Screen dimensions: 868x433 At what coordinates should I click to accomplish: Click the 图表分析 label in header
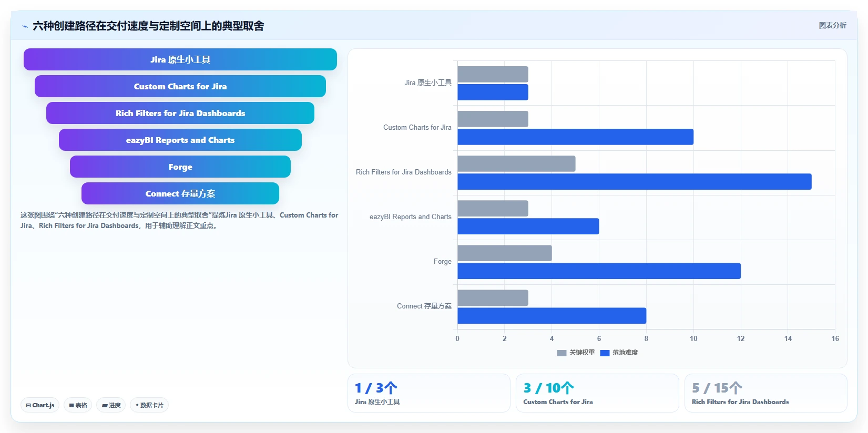[832, 25]
